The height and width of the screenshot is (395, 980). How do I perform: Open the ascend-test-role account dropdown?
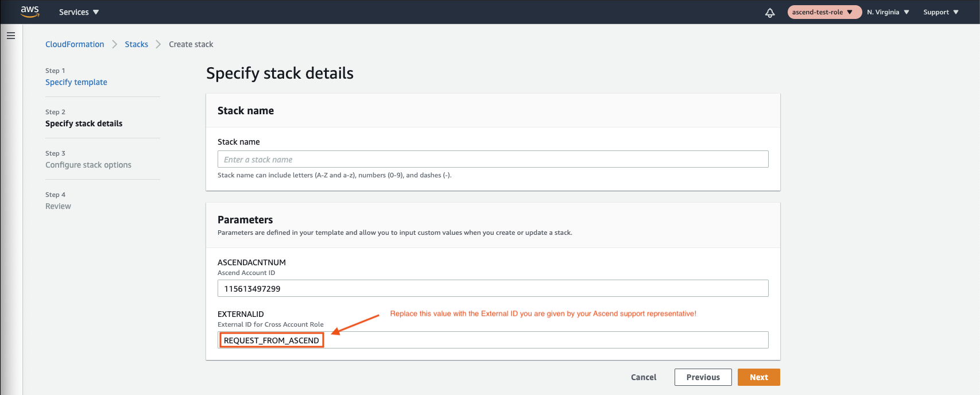click(x=824, y=12)
